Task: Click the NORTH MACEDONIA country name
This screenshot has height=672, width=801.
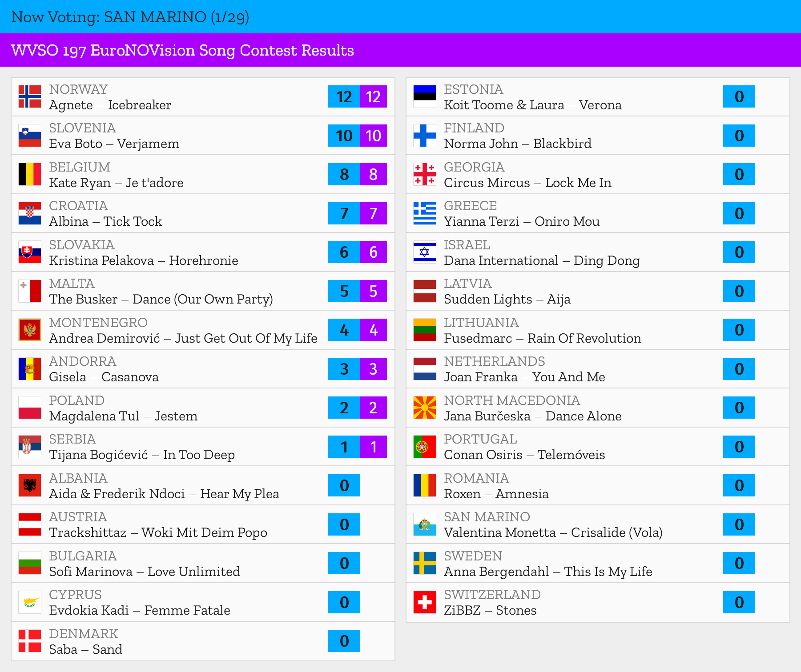Action: 512,400
